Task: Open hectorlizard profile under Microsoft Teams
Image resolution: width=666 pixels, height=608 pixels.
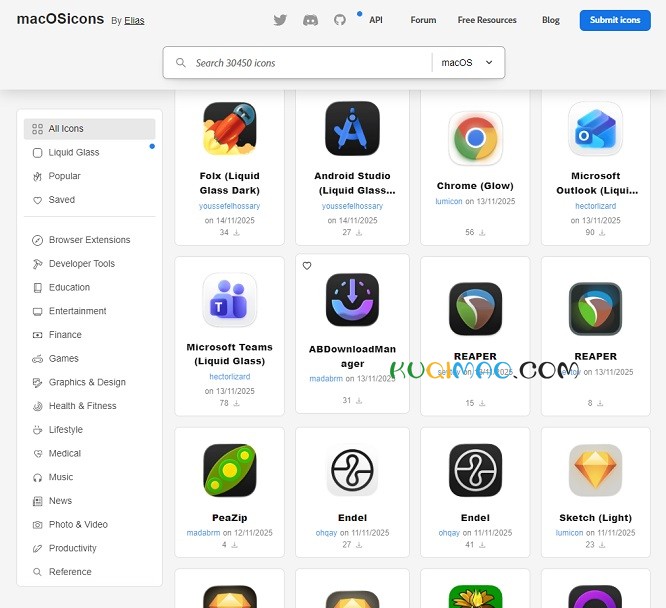Action: tap(229, 377)
